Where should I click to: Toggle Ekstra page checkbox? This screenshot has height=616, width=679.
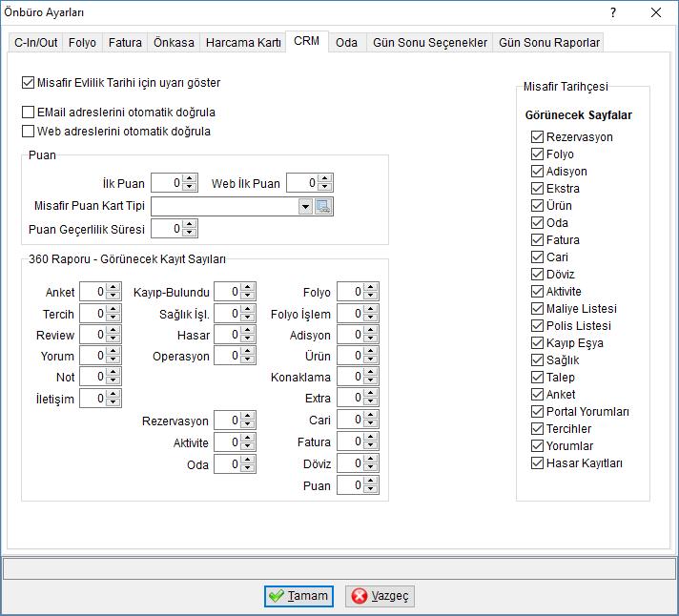click(537, 188)
